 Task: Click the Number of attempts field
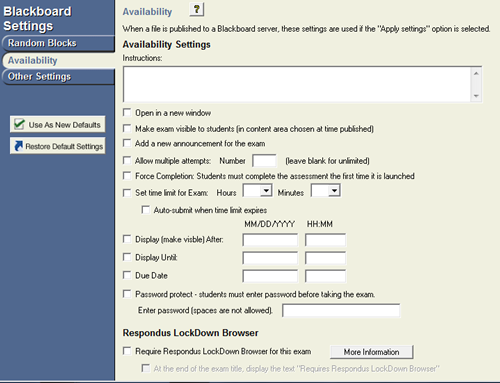click(264, 161)
